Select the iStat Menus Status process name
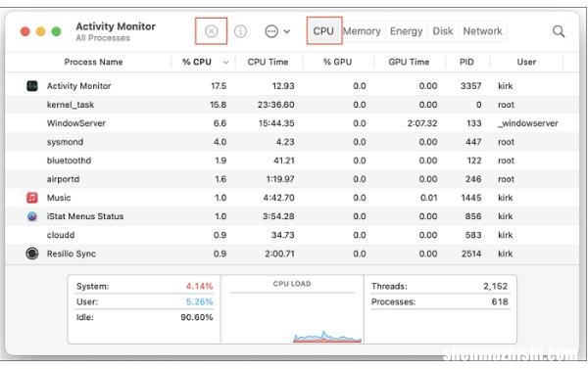This screenshot has height=369, width=588. click(x=85, y=216)
